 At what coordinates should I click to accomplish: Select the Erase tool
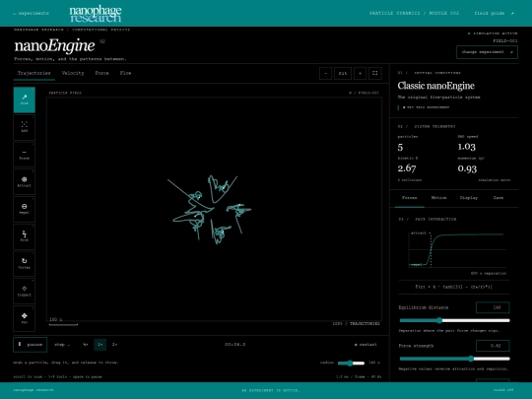point(24,155)
